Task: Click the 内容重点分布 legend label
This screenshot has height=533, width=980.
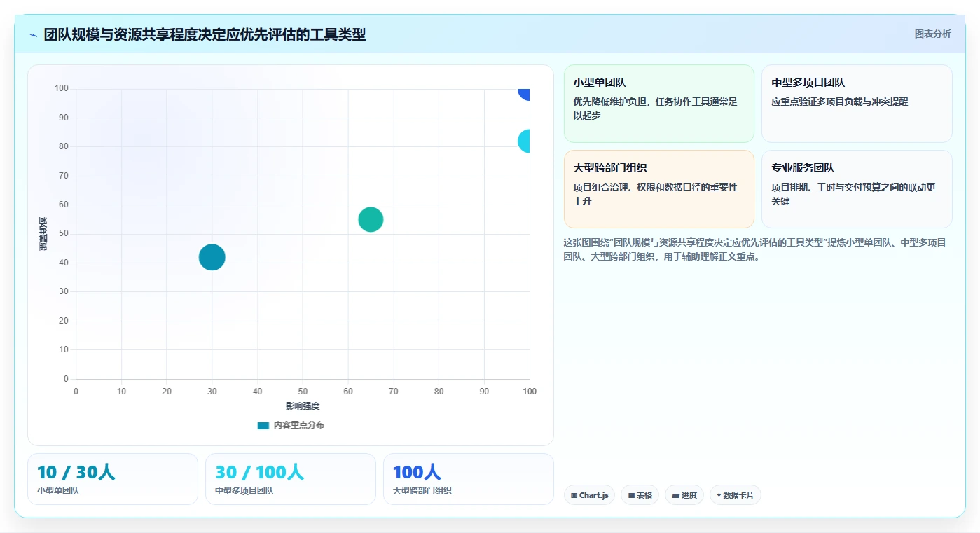Action: point(298,425)
